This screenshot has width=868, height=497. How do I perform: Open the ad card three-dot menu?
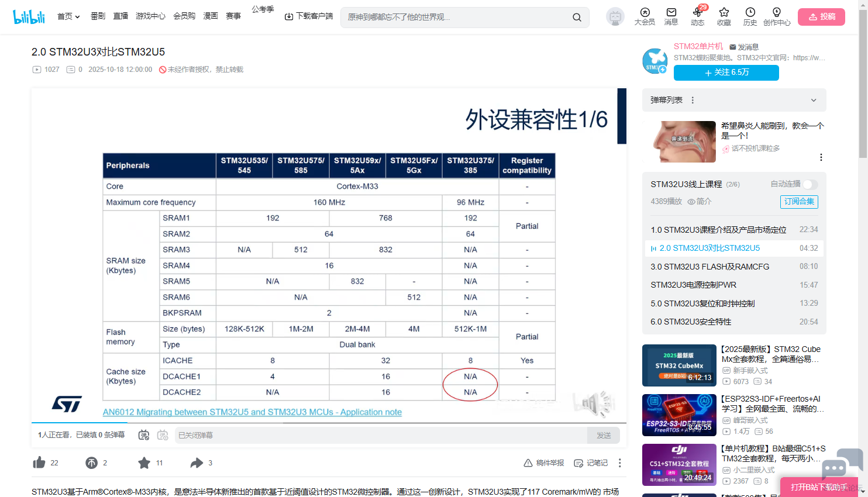[x=821, y=157]
